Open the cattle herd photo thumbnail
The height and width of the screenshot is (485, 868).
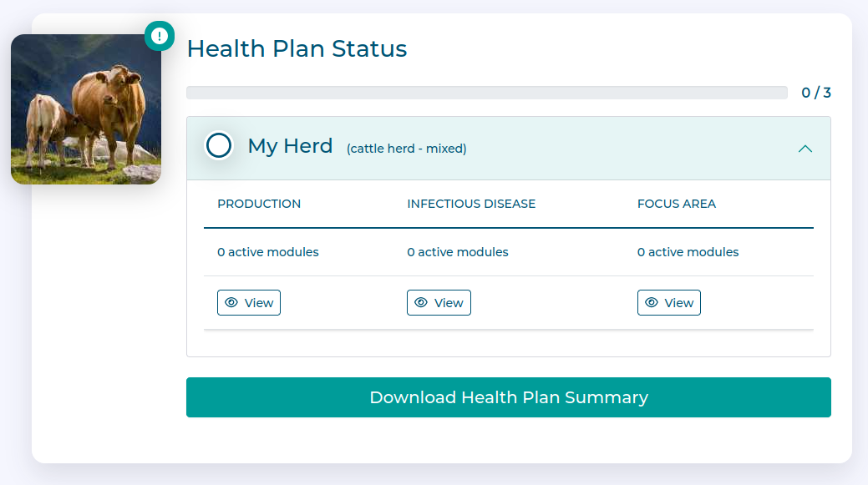[85, 109]
